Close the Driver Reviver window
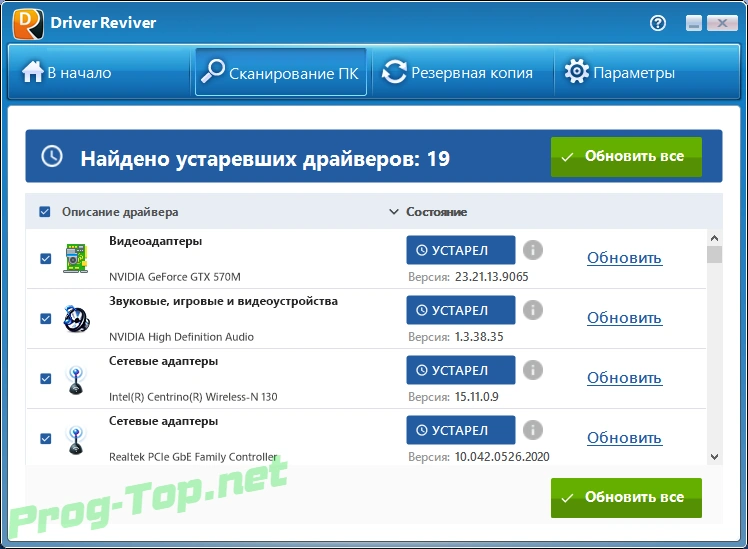 (x=722, y=23)
